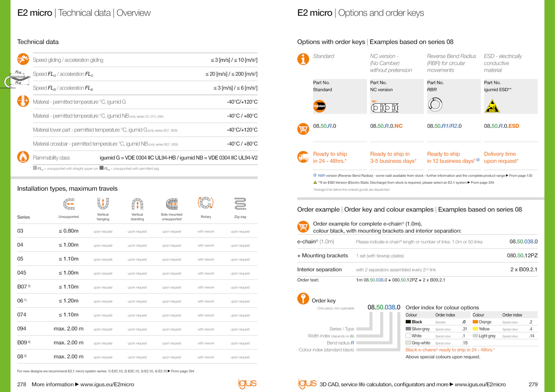The height and width of the screenshot is (392, 555).
Task: Click the Light grey colour swatch
Action: [x=475, y=336]
